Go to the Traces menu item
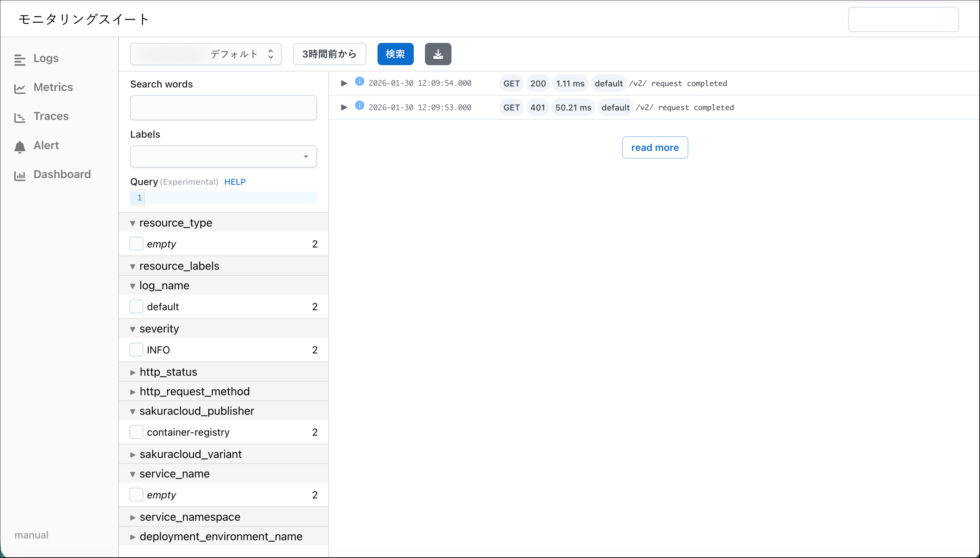980x558 pixels. pyautogui.click(x=51, y=116)
